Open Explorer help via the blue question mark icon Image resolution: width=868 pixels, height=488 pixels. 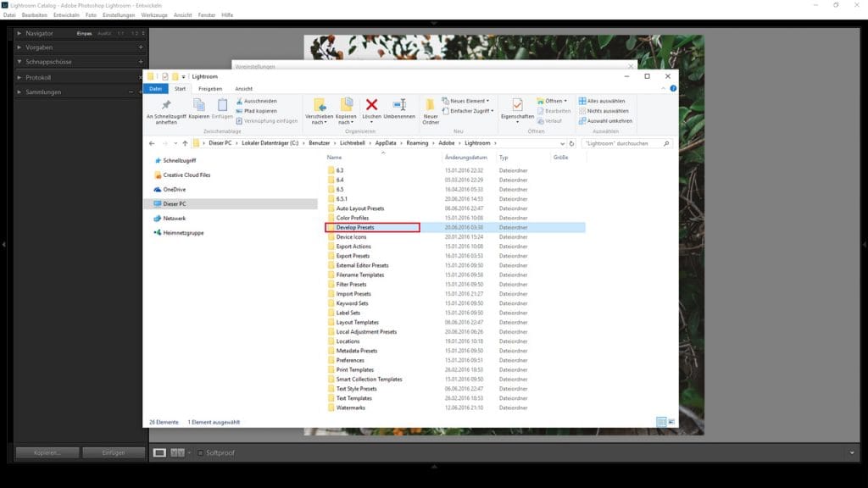(673, 88)
